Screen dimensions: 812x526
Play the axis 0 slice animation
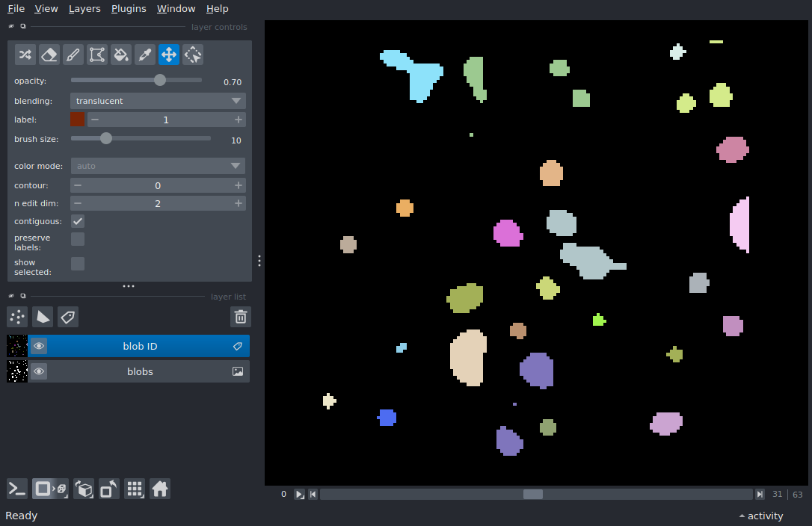[299, 495]
